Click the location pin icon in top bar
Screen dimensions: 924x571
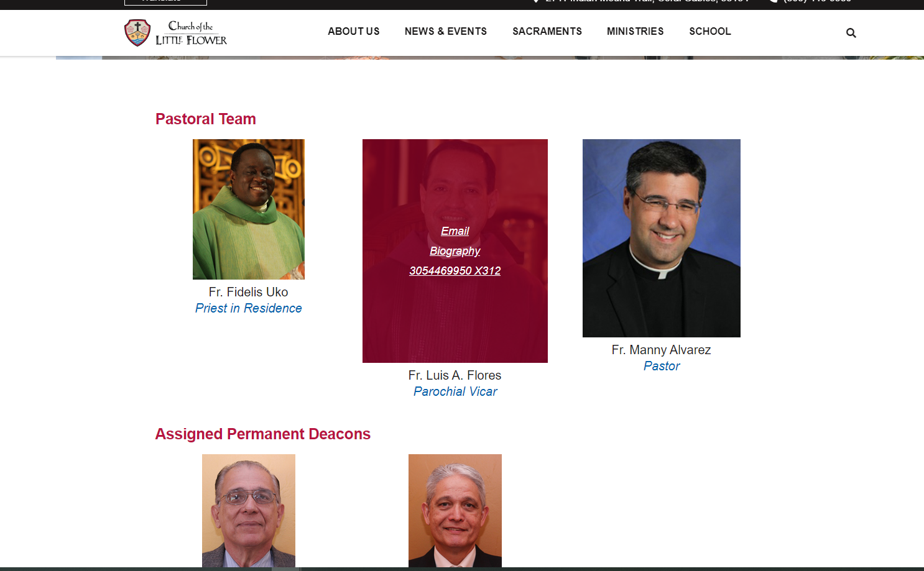tap(536, 1)
